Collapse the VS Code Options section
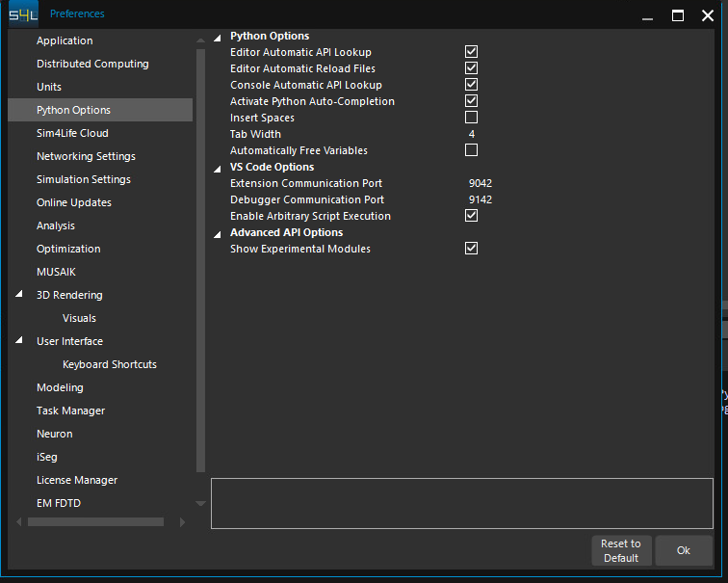 click(x=218, y=169)
